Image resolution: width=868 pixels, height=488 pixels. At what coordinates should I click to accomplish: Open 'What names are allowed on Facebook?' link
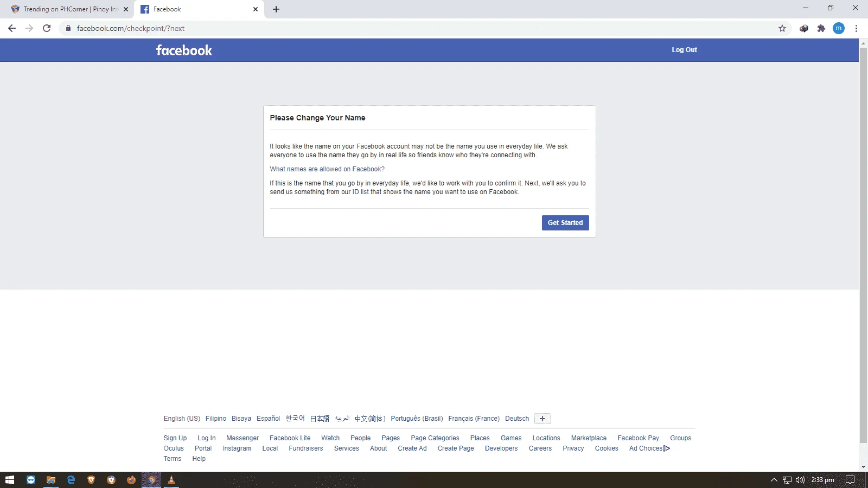[x=327, y=169]
